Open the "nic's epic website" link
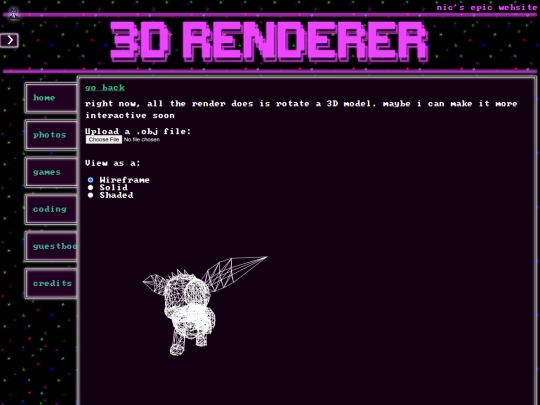The height and width of the screenshot is (405, 540). 486,7
